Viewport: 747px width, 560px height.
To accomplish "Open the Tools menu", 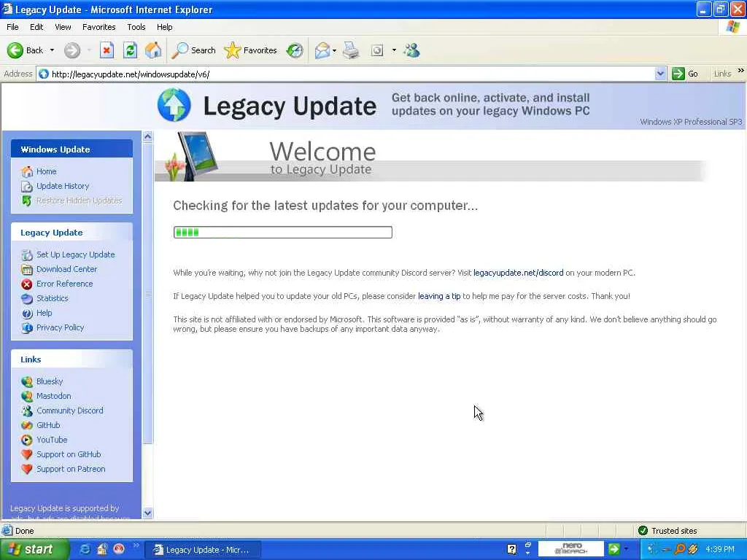I will pos(136,27).
